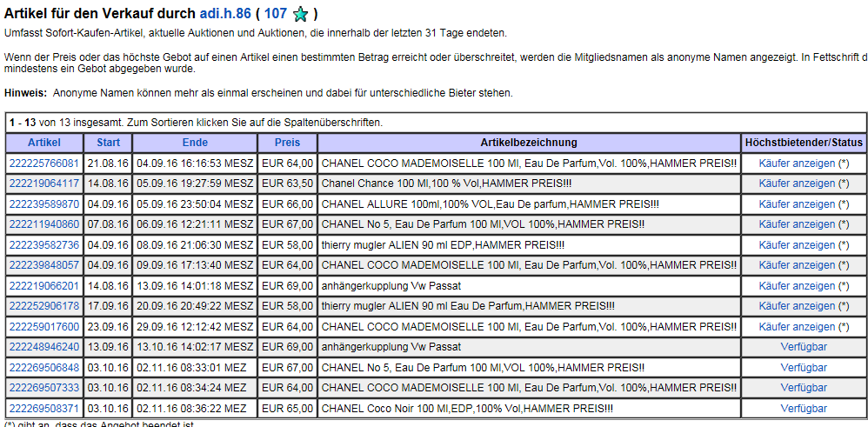The image size is (868, 427).
Task: Open article 222248946240
Action: click(44, 347)
